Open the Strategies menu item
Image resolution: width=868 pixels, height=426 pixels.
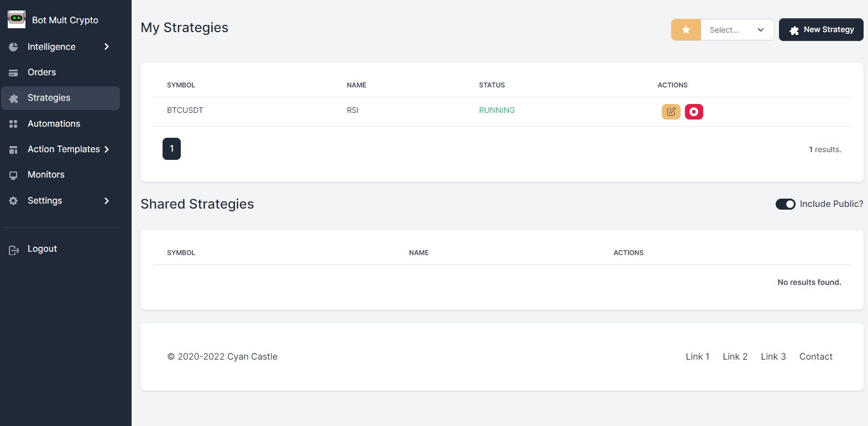pyautogui.click(x=49, y=98)
